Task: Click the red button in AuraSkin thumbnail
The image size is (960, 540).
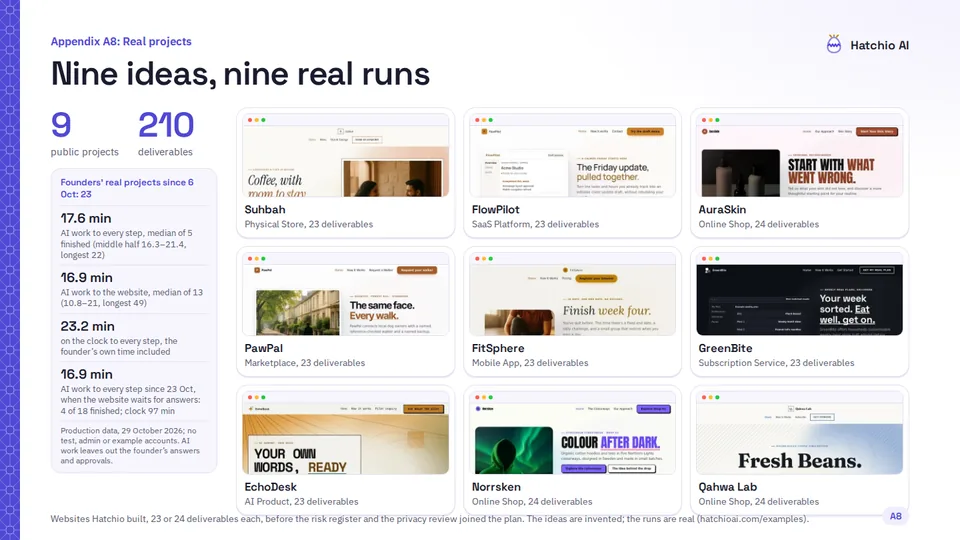Action: (x=877, y=131)
